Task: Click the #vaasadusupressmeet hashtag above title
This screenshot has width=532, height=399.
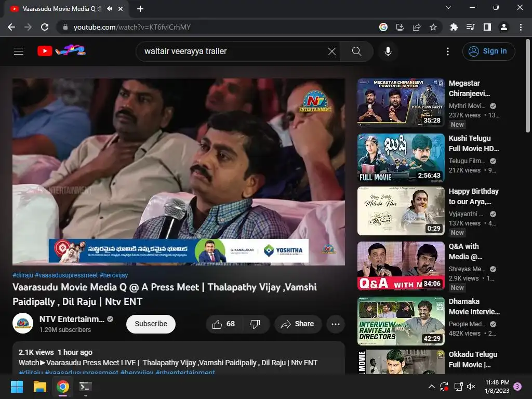Action: coord(66,275)
